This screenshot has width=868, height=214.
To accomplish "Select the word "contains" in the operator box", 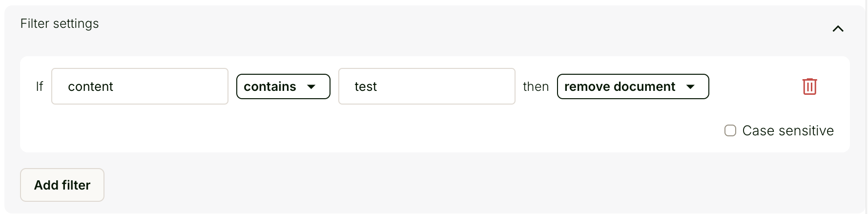I will click(x=269, y=86).
